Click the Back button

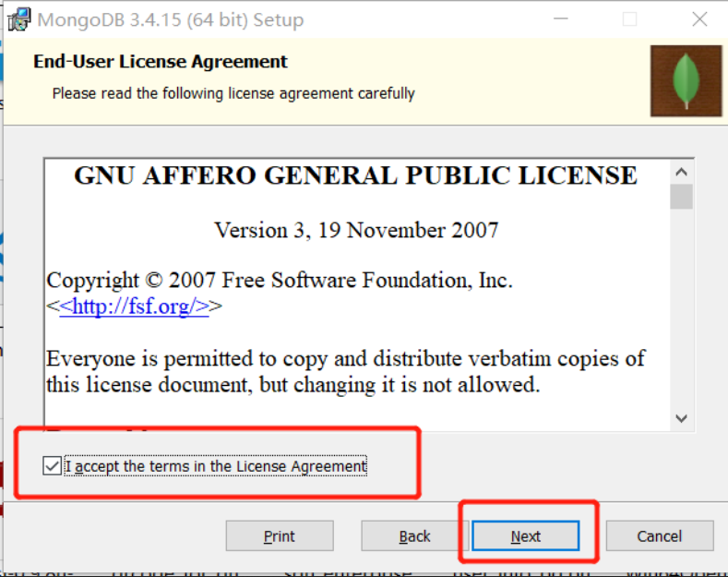point(415,536)
